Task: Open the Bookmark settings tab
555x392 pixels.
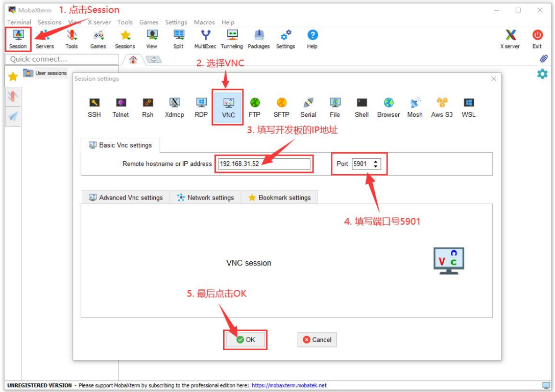Action: tap(280, 198)
